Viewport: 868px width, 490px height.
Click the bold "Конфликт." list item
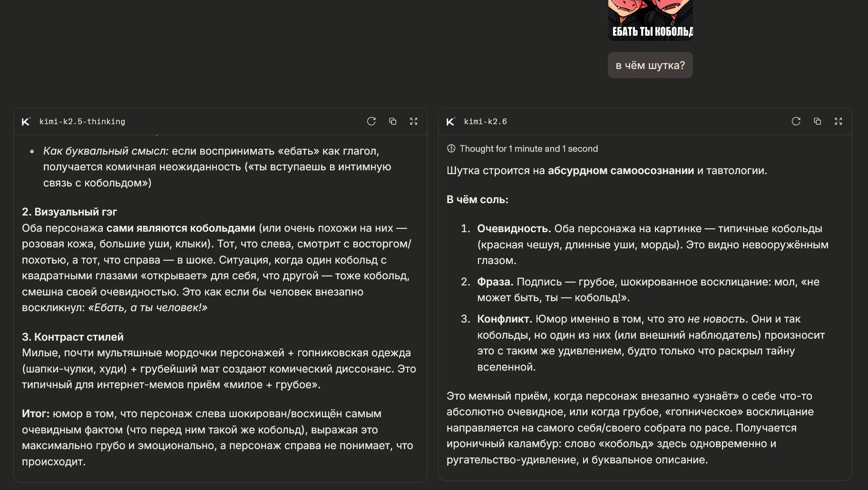tap(505, 319)
